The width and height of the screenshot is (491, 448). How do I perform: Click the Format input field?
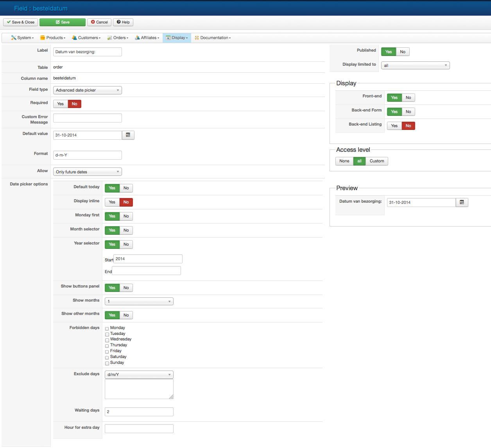click(x=88, y=155)
